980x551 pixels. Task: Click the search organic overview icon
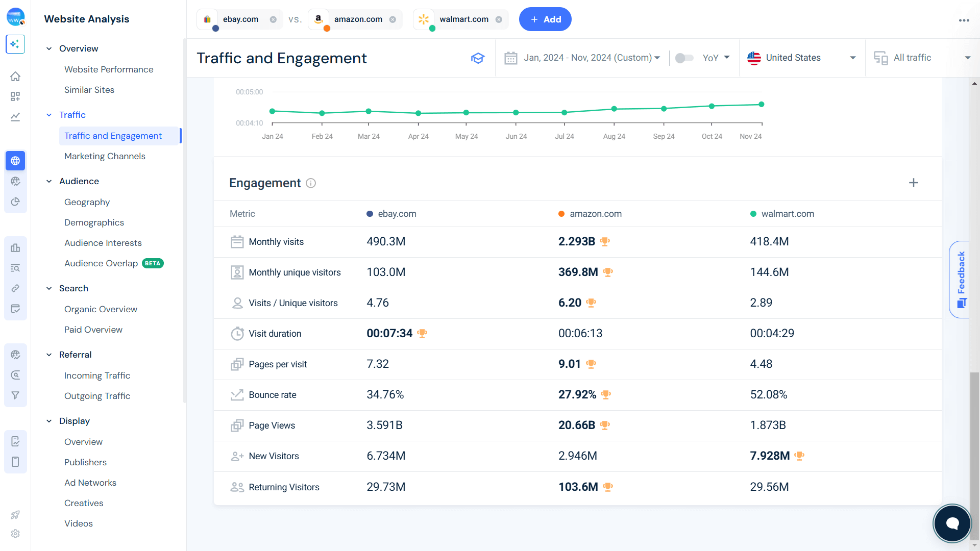pos(100,309)
